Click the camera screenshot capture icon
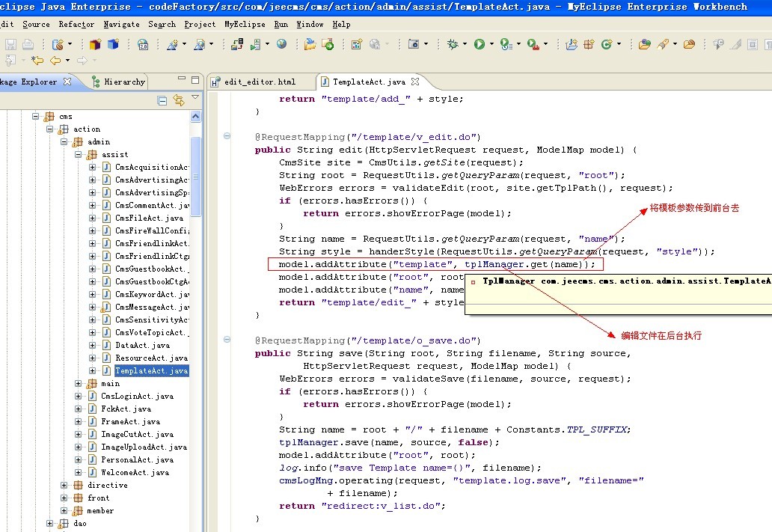 [414, 45]
